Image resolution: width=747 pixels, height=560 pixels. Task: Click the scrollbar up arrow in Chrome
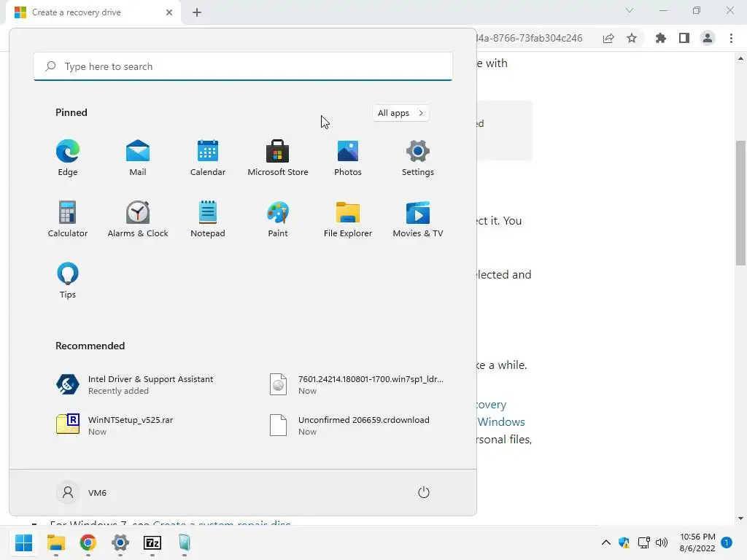(x=740, y=58)
